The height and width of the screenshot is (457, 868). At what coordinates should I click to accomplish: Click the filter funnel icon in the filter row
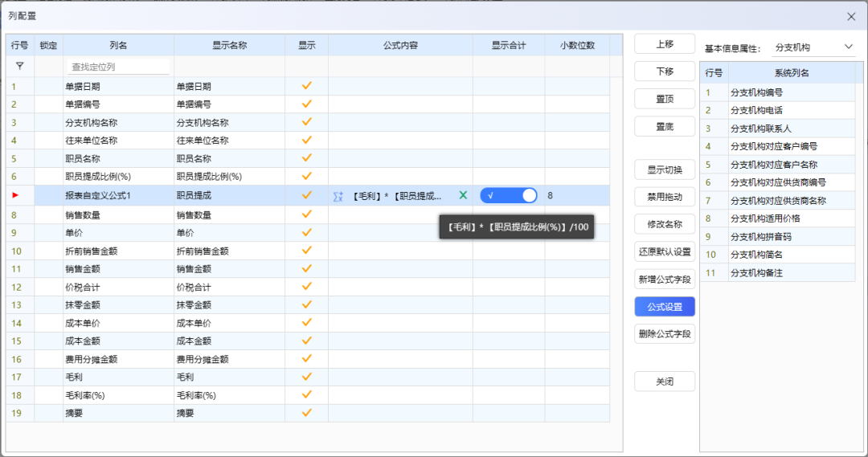point(19,67)
